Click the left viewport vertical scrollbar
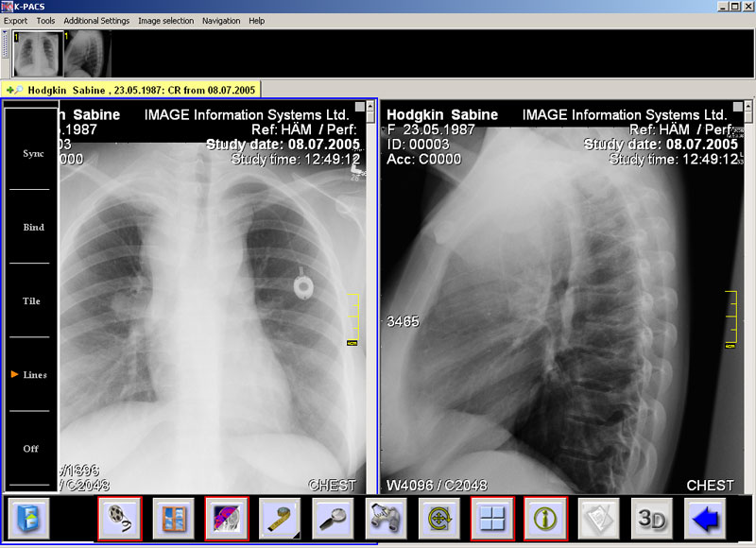This screenshot has height=548, width=756. [x=370, y=297]
